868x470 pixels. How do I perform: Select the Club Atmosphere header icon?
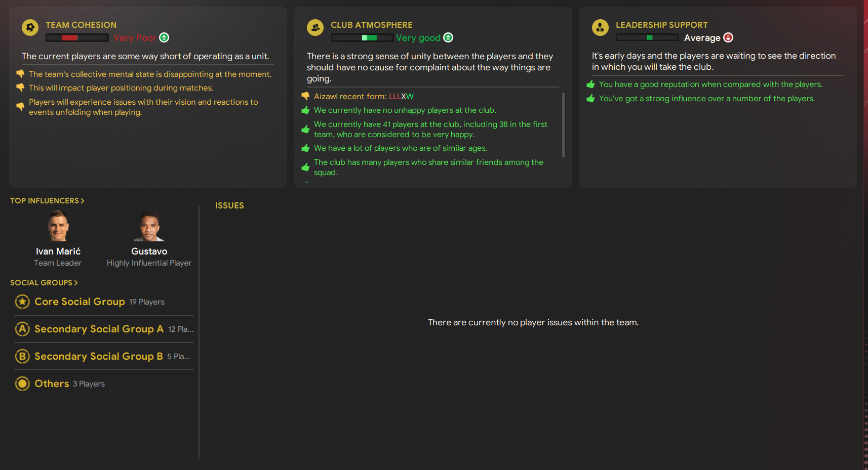[x=315, y=28]
